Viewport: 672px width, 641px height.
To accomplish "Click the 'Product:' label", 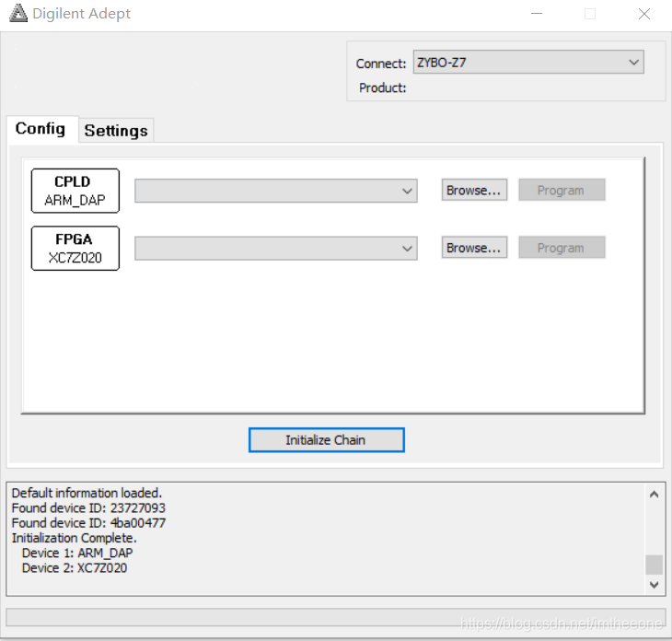I will 382,87.
